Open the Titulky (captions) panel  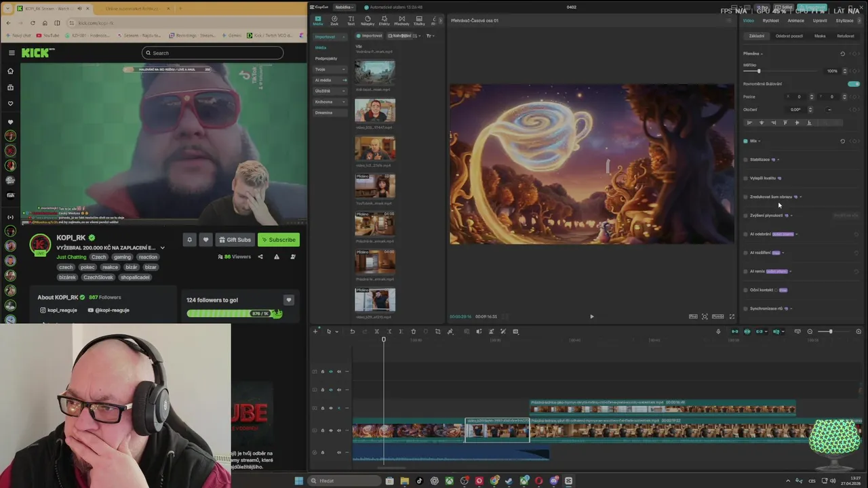pos(419,20)
